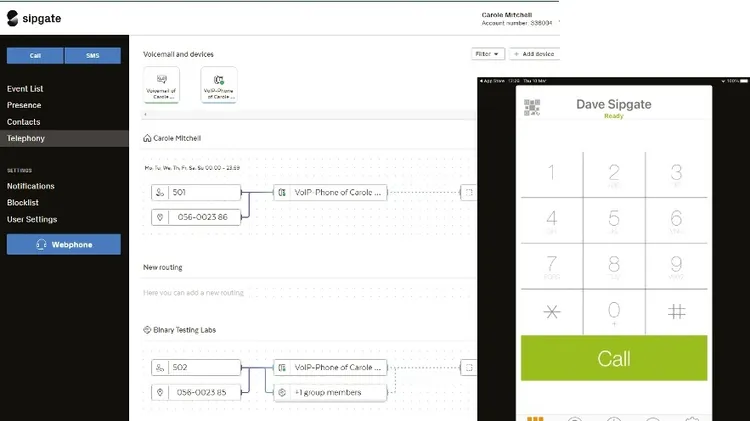Tap digit 1 on the dialpad
This screenshot has width=750, height=421.
pyautogui.click(x=551, y=174)
